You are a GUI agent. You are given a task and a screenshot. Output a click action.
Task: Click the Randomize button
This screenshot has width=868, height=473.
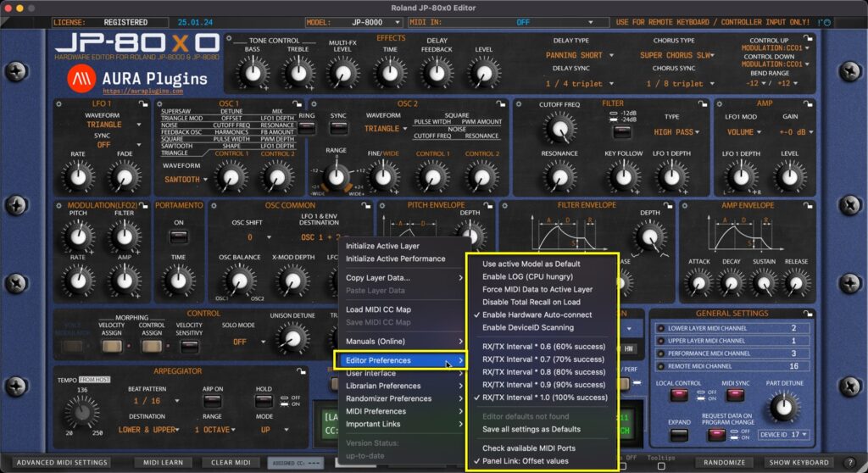coord(724,463)
